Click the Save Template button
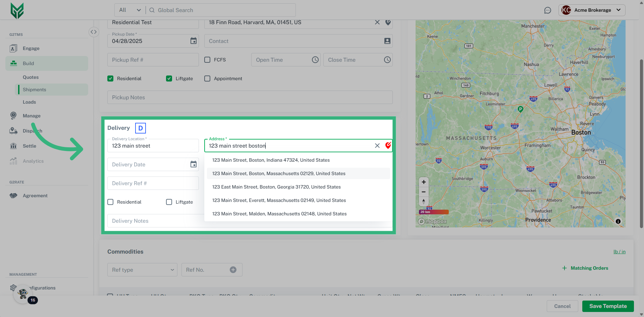644x317 pixels. click(x=608, y=306)
